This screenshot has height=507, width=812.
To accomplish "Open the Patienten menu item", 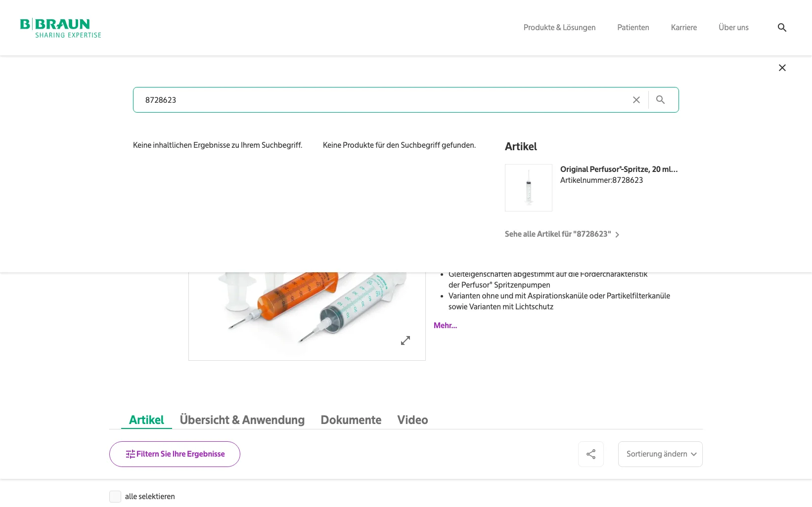I will [x=633, y=28].
